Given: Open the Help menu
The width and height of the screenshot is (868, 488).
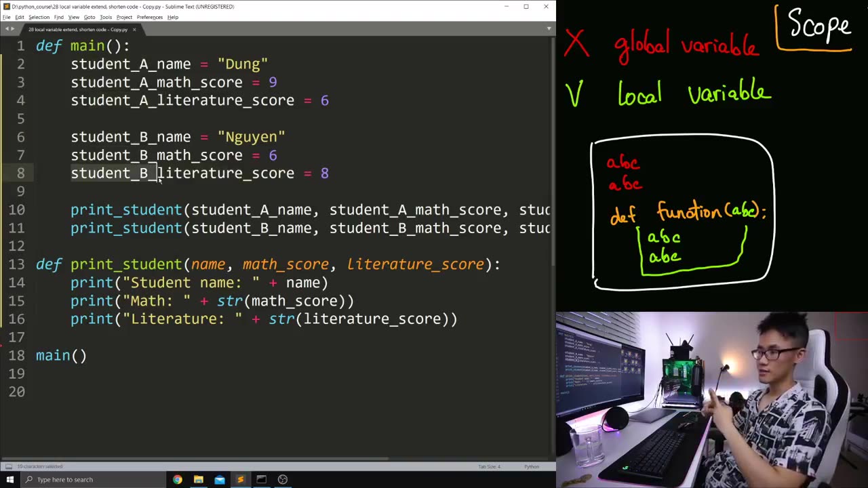Looking at the screenshot, I should pyautogui.click(x=173, y=17).
